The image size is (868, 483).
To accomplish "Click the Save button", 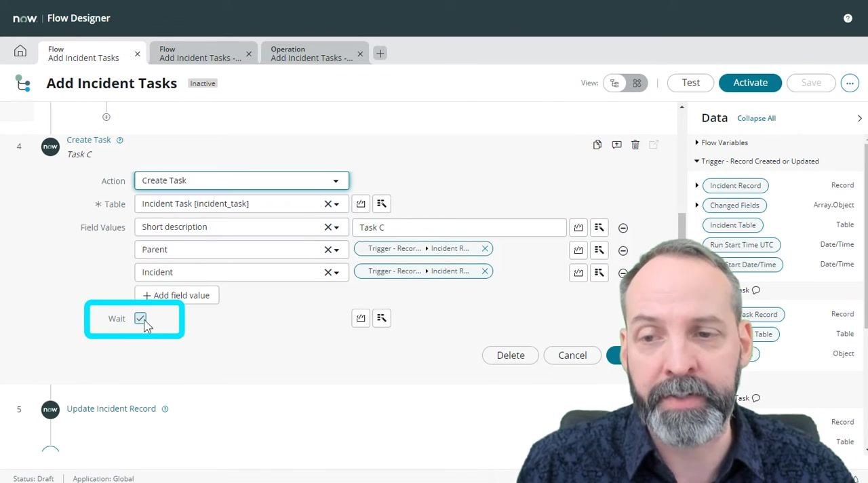I will [x=811, y=83].
